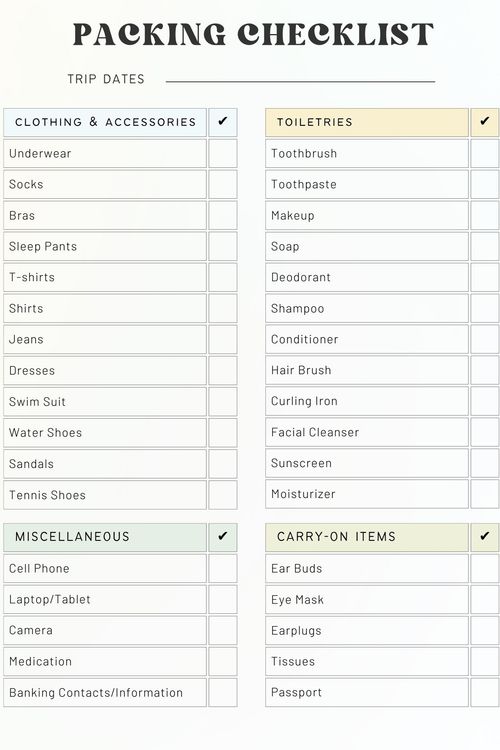
Task: Tick the Sunscreen checkbox
Action: 485,463
